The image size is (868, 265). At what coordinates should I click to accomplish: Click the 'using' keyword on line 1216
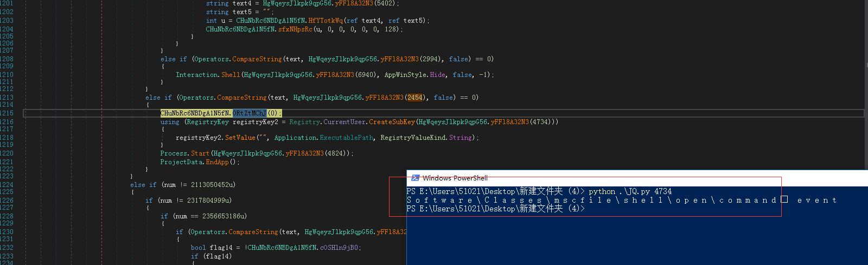[x=170, y=122]
